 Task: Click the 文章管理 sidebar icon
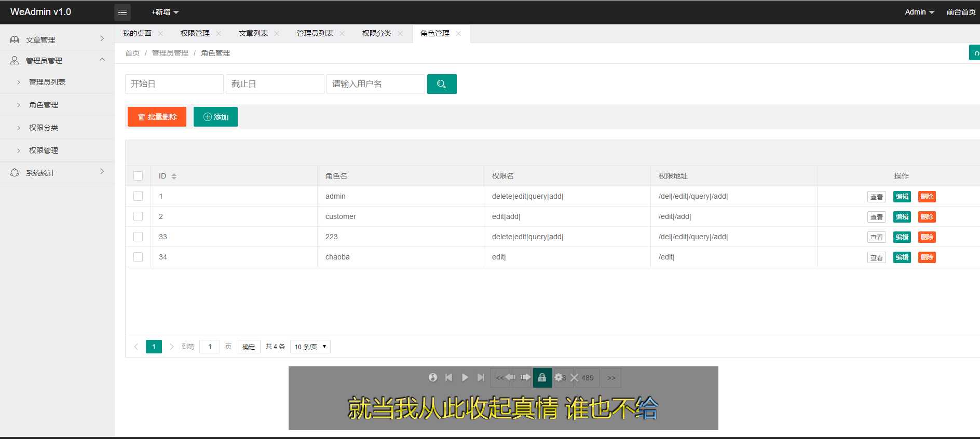(15, 39)
